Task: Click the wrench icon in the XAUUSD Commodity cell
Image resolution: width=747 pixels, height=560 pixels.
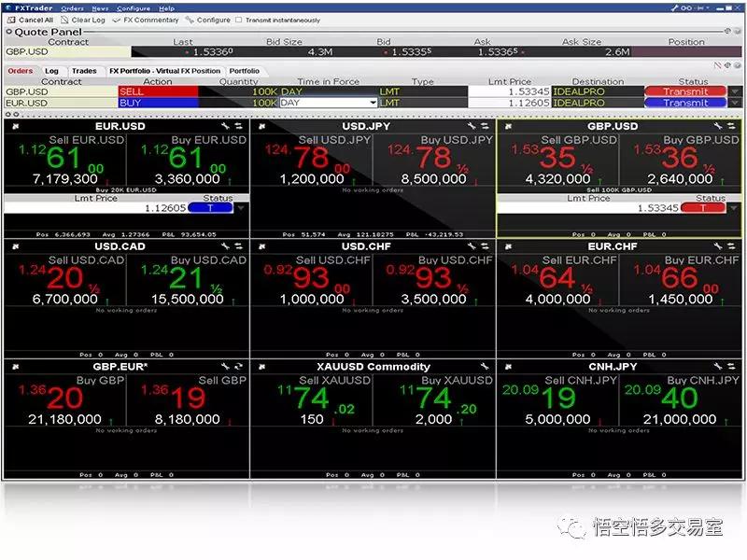Action: (x=484, y=367)
